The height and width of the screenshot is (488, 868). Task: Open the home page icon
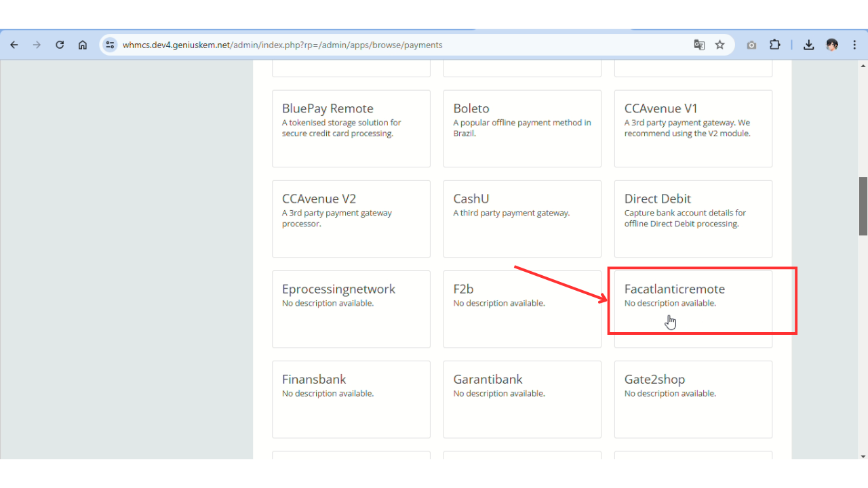[x=83, y=45]
